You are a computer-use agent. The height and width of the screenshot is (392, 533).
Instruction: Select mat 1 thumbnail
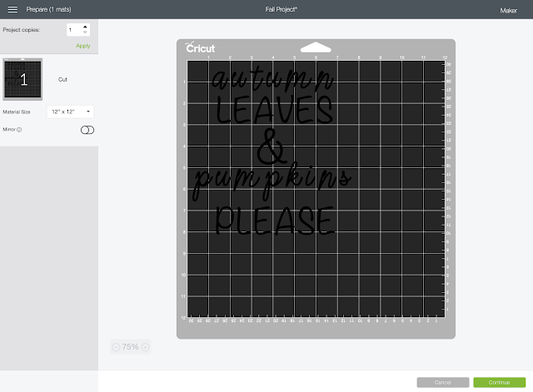click(22, 79)
